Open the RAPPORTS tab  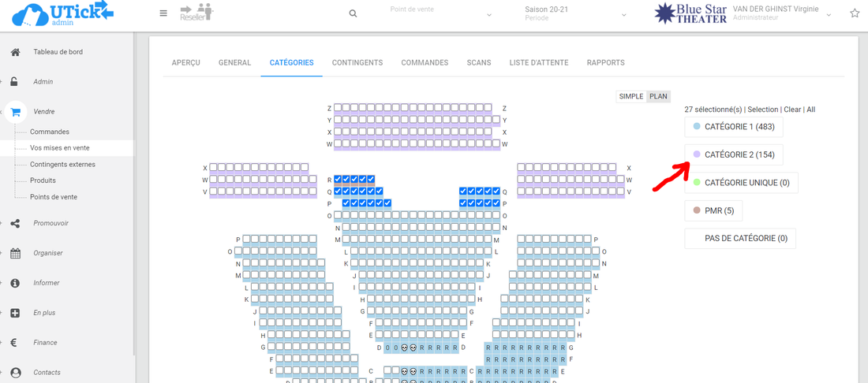click(605, 63)
